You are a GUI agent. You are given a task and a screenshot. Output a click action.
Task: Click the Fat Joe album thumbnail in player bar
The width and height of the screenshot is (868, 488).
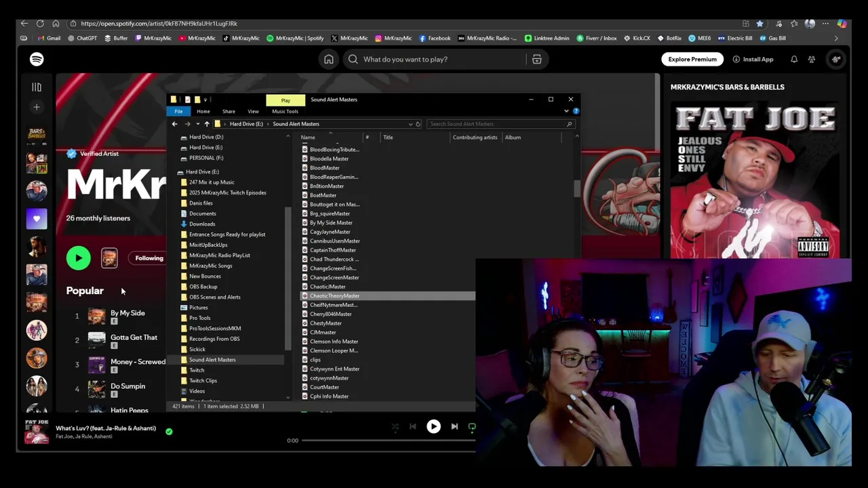click(x=37, y=432)
